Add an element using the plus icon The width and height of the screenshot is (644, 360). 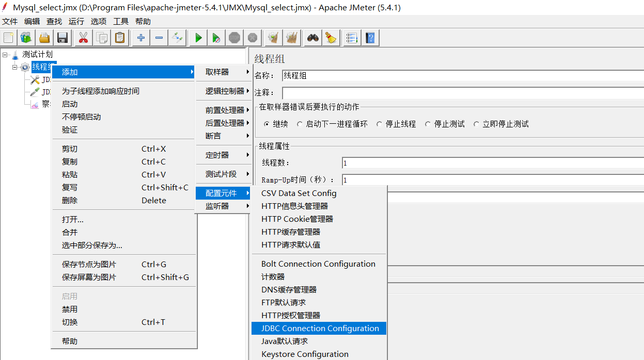click(140, 38)
